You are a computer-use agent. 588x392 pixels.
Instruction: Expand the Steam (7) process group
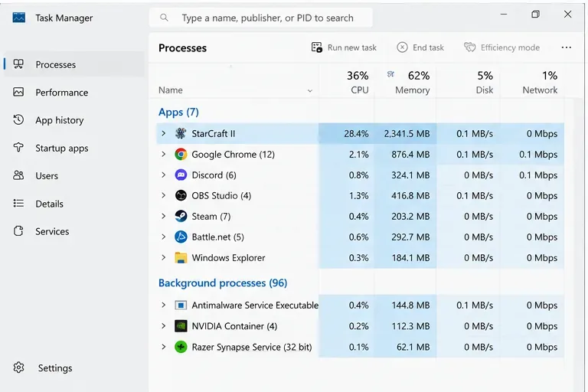point(164,216)
